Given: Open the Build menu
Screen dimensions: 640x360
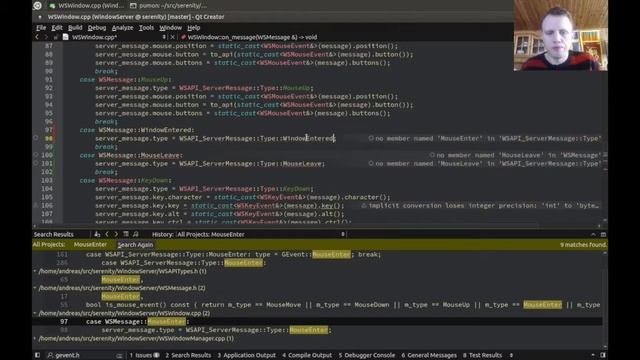Looking at the screenshot, I should pyautogui.click(x=75, y=28).
